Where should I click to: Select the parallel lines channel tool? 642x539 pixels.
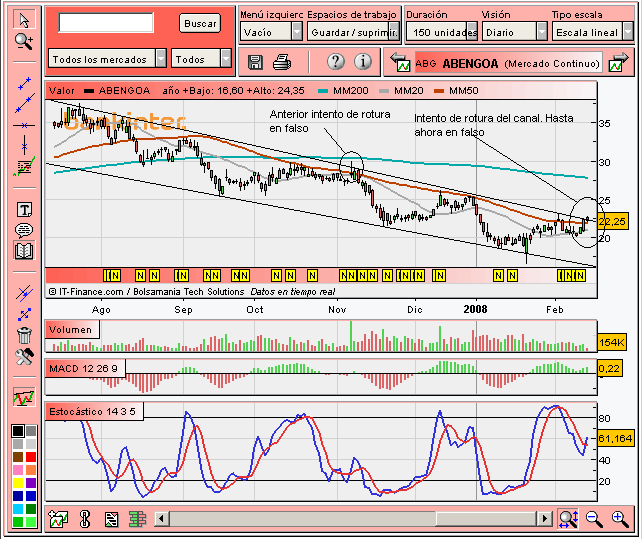[x=24, y=293]
